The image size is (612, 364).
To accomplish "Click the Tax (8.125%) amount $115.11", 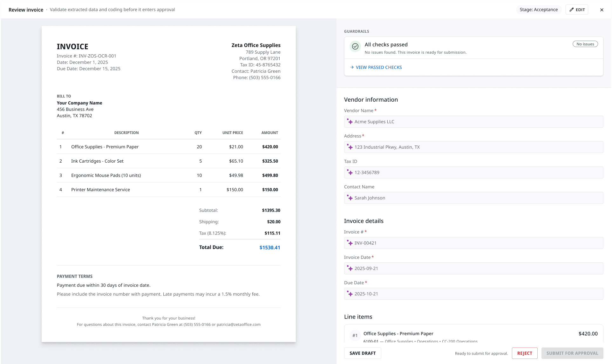I will point(272,233).
